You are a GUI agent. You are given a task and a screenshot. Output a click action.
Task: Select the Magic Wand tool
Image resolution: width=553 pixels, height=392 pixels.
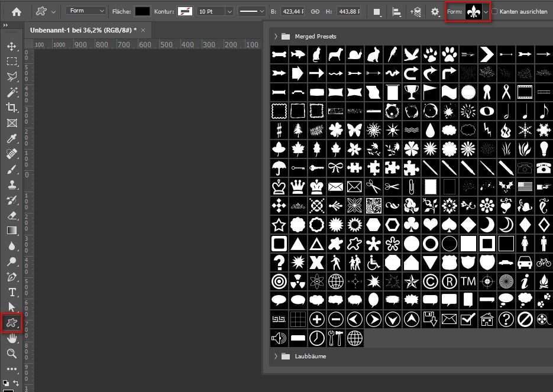[12, 92]
